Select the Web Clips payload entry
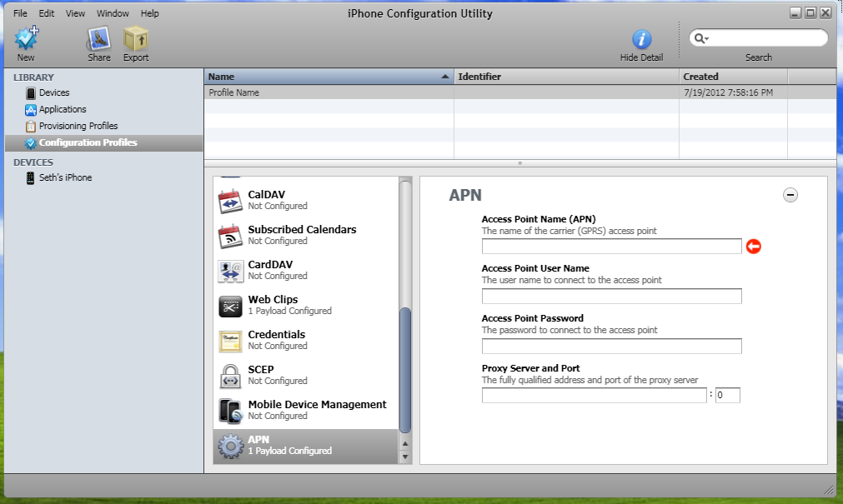Viewport: 843px width, 504px height. 305,305
